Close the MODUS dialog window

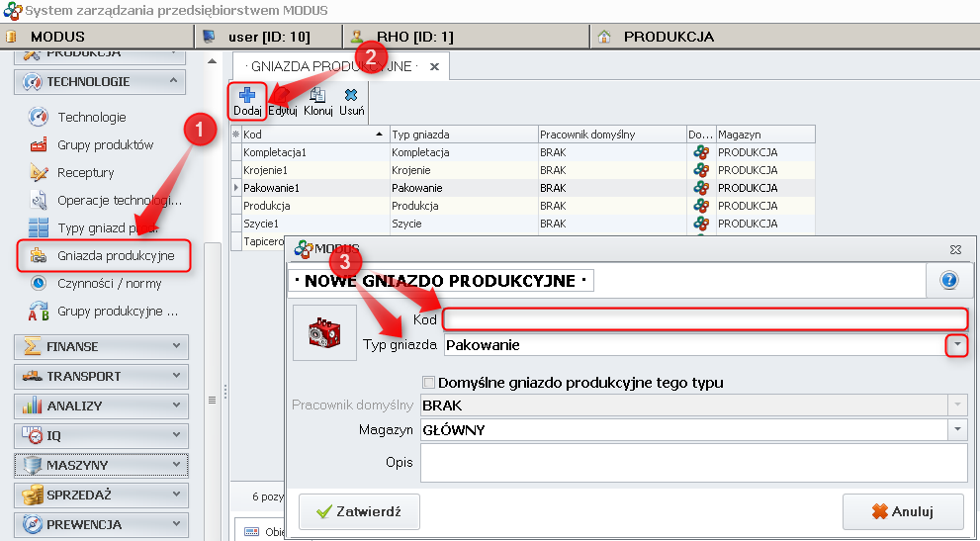click(955, 249)
